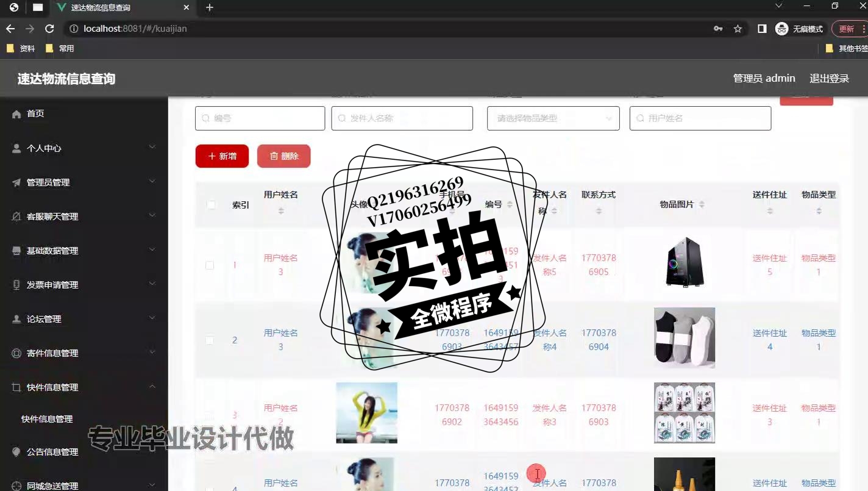
Task: Expand 管理员管理 menu chevron
Action: pyautogui.click(x=152, y=181)
